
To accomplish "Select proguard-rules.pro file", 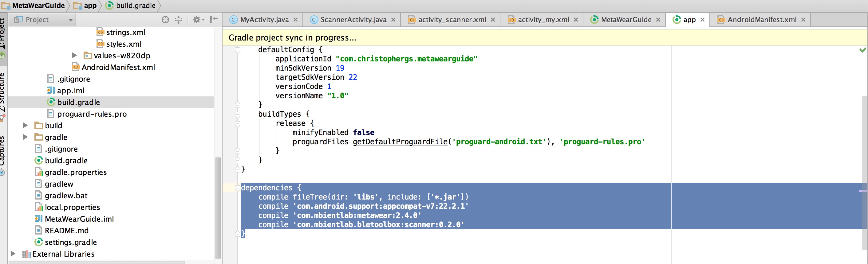I will (92, 114).
